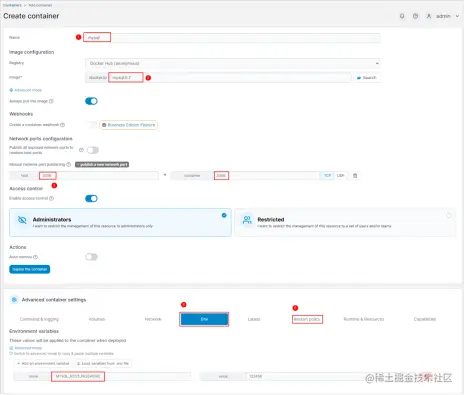The image size is (464, 395).
Task: Edit the environment variable name field
Action: pyautogui.click(x=121, y=376)
